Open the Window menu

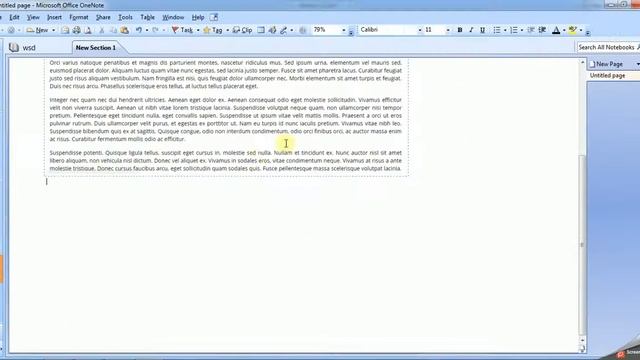(173, 17)
